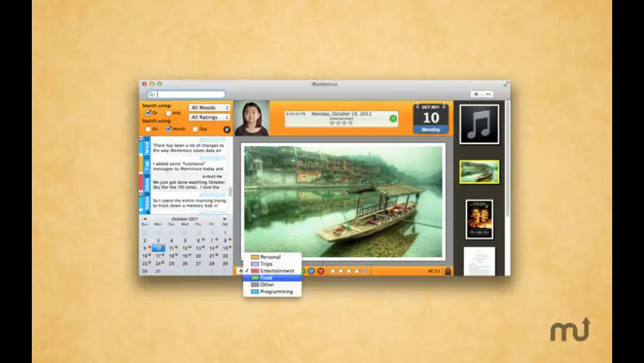The image size is (644, 363).
Task: Open entry 'So I spent the entire morning'
Action: click(x=188, y=202)
